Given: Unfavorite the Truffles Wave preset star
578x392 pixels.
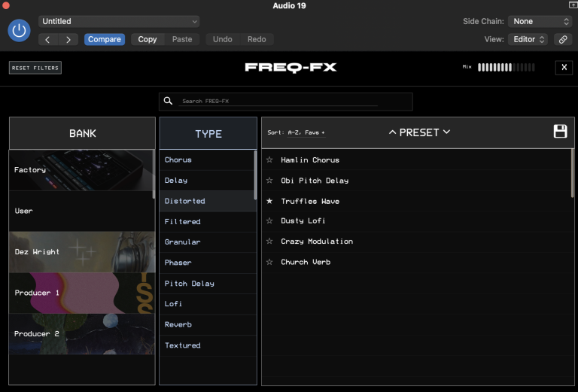Looking at the screenshot, I should (x=269, y=201).
